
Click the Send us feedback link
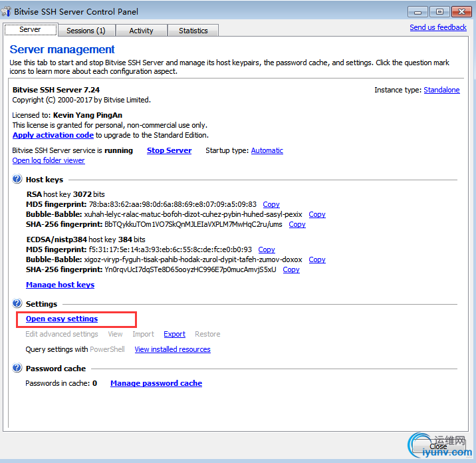(437, 27)
